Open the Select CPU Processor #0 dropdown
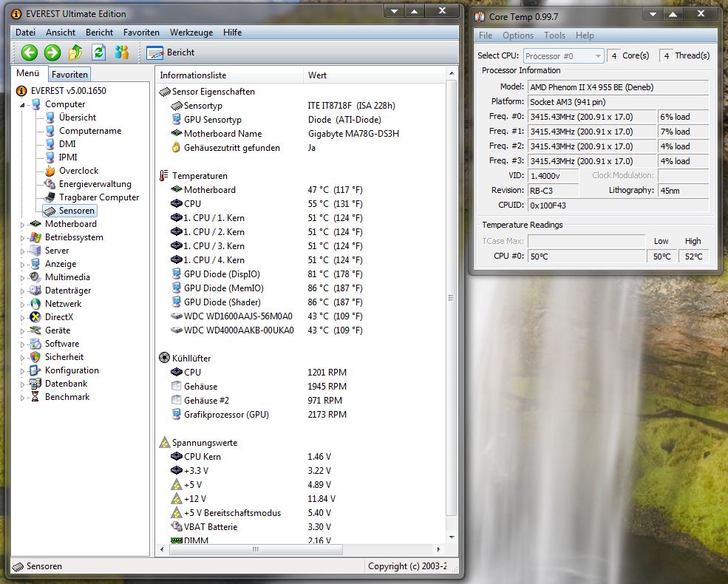 (x=564, y=56)
